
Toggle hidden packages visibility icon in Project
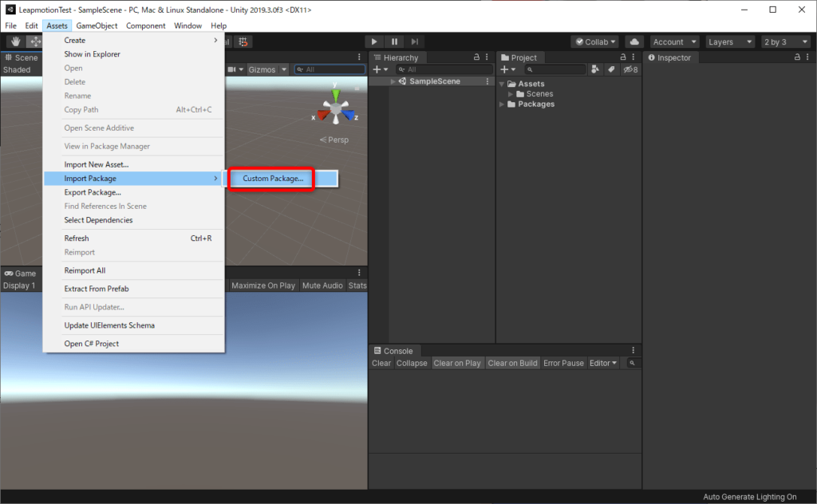(x=630, y=69)
